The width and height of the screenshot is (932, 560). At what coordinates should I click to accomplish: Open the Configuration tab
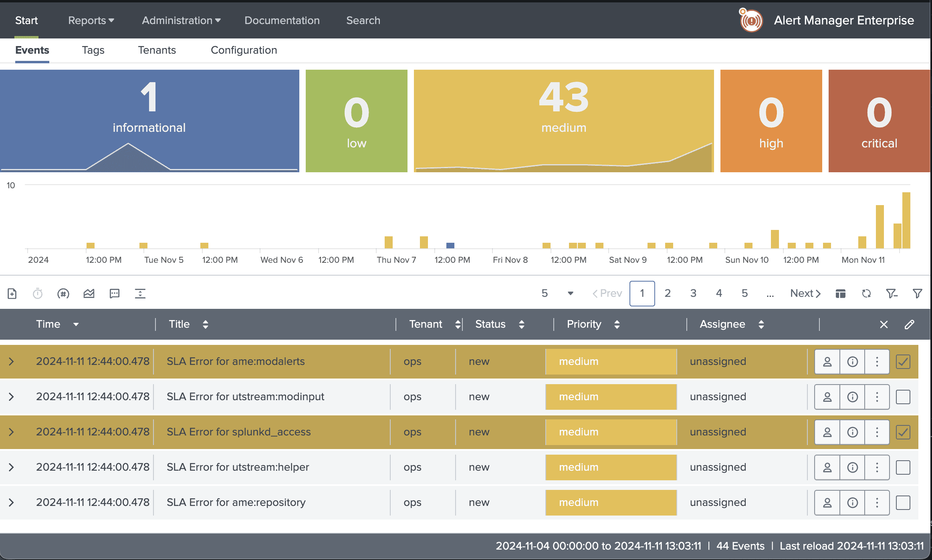[244, 50]
